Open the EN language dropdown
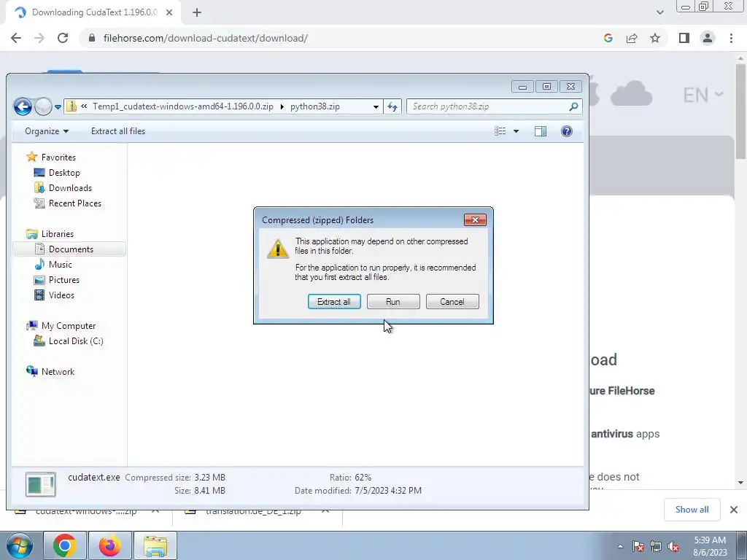 703,95
